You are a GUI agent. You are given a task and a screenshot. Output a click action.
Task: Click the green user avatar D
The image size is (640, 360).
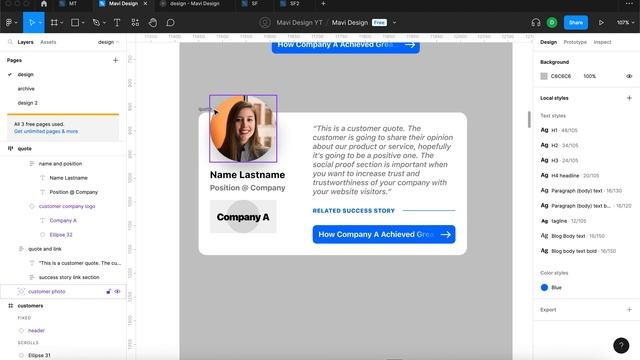[x=552, y=23]
